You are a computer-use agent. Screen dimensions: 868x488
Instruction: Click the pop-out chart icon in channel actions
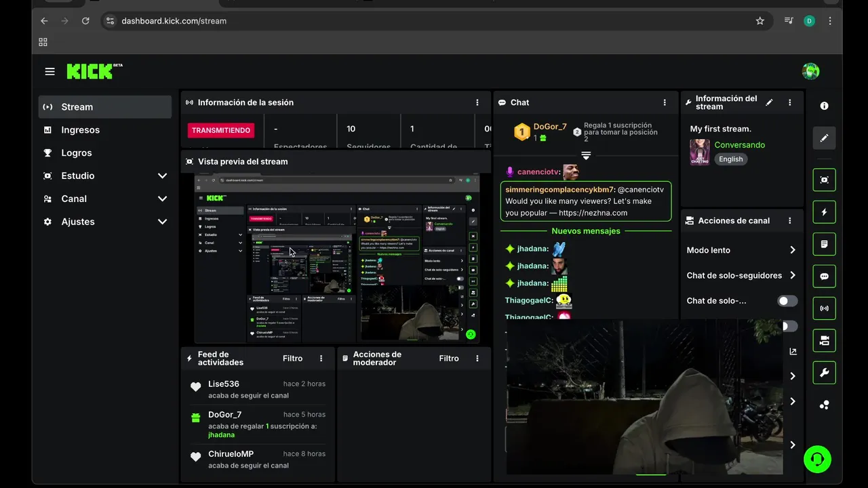[793, 351]
